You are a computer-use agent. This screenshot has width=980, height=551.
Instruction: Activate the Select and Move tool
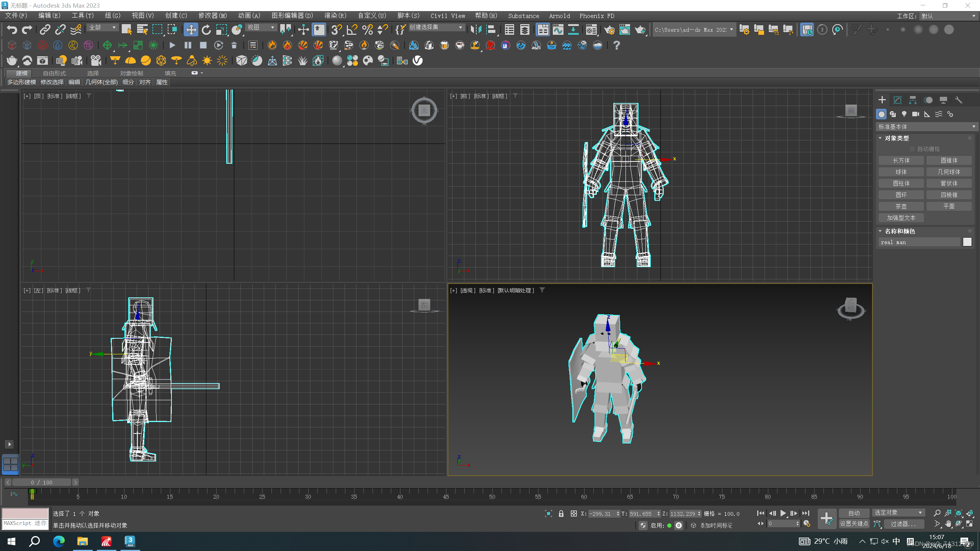pyautogui.click(x=191, y=29)
